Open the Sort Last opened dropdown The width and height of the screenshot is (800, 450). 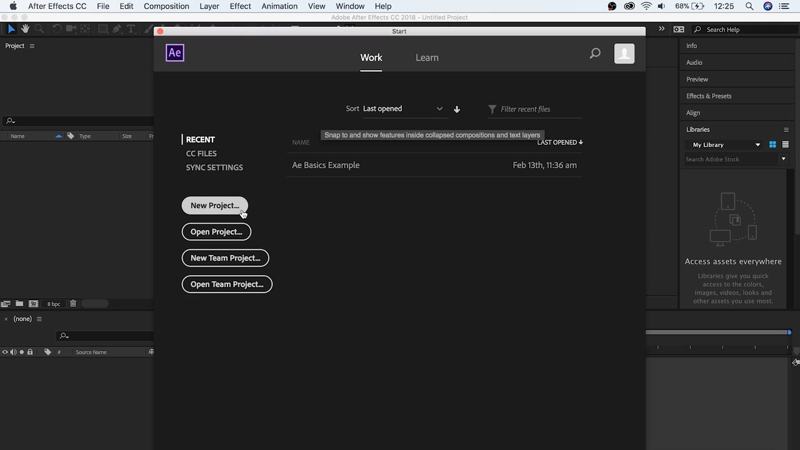click(x=403, y=109)
